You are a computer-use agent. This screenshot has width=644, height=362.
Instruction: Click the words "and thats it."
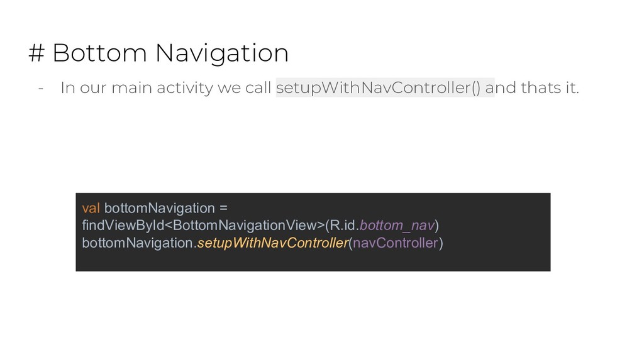(x=532, y=87)
